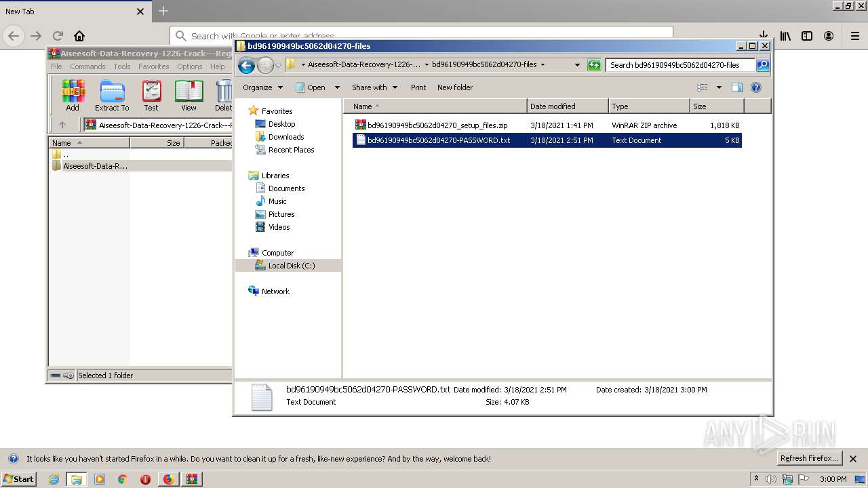Screen dimensions: 868x488
Task: Open Windows Media Player taskbar icon
Action: point(100,479)
